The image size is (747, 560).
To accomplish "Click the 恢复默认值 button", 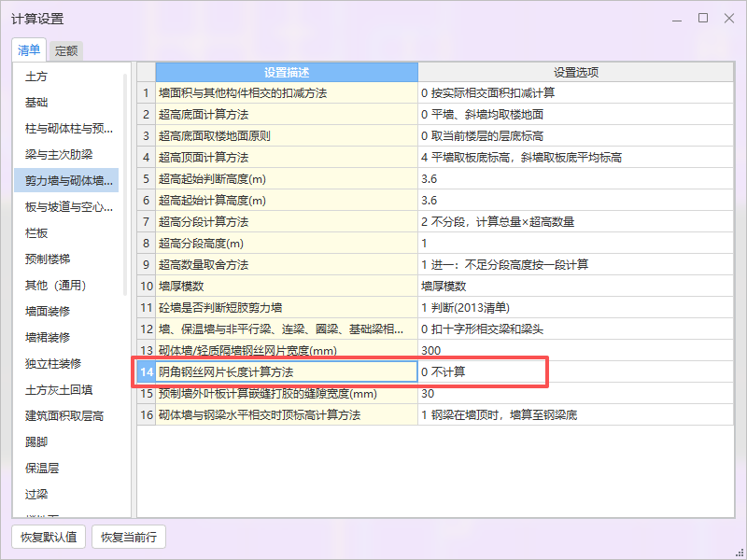I will [x=47, y=537].
